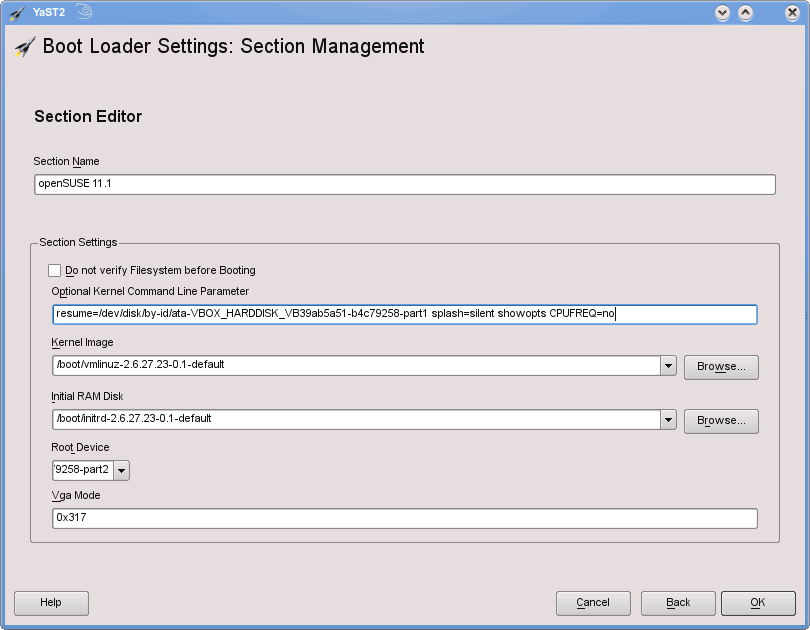The height and width of the screenshot is (630, 810).
Task: Click the rocket icon beside Boot Loader Settings heading
Action: [25, 46]
